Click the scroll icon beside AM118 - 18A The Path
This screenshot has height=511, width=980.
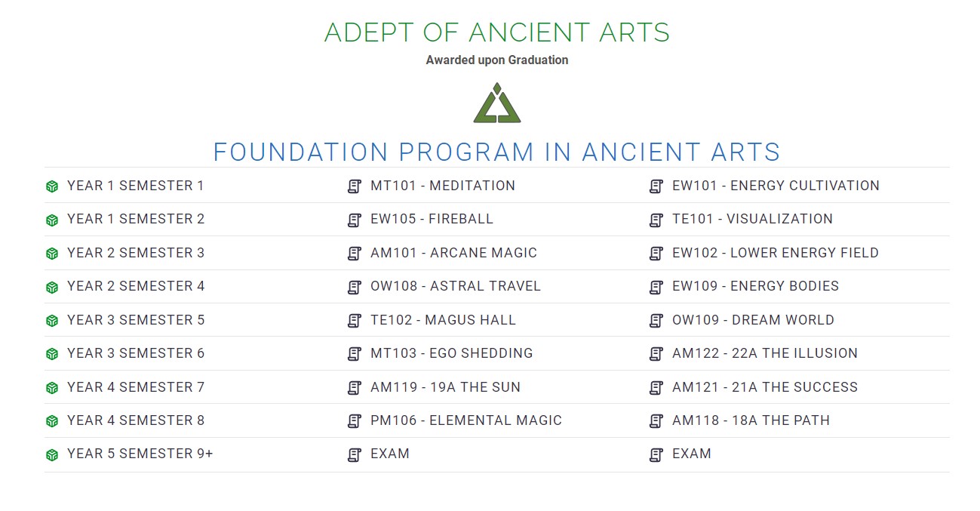click(656, 421)
